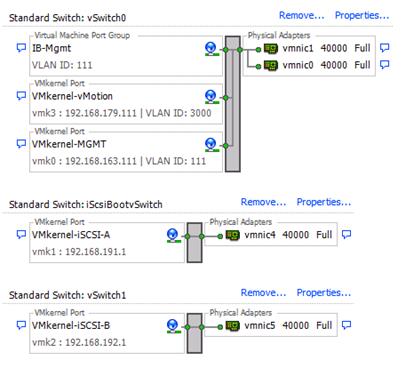The image size is (406, 368).
Task: Click Remove for vSwitch1
Action: [x=263, y=293]
